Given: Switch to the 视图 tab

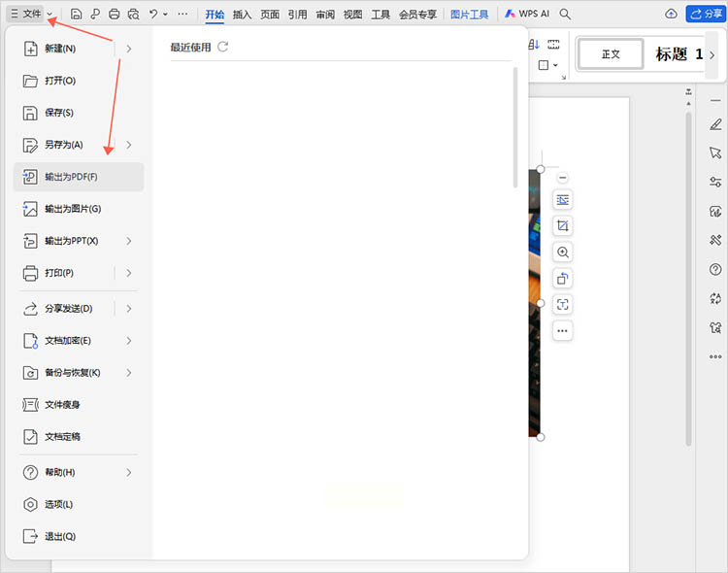Looking at the screenshot, I should click(x=353, y=15).
